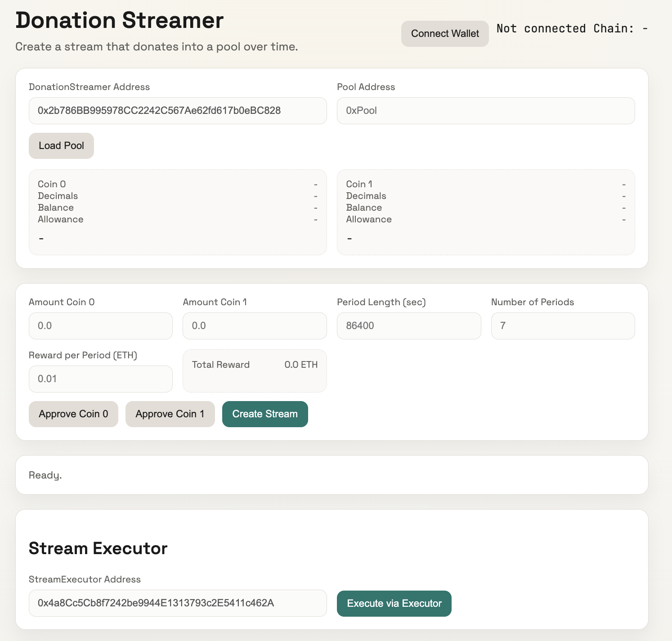
Task: Click the Coin 0 info panel
Action: tap(177, 212)
